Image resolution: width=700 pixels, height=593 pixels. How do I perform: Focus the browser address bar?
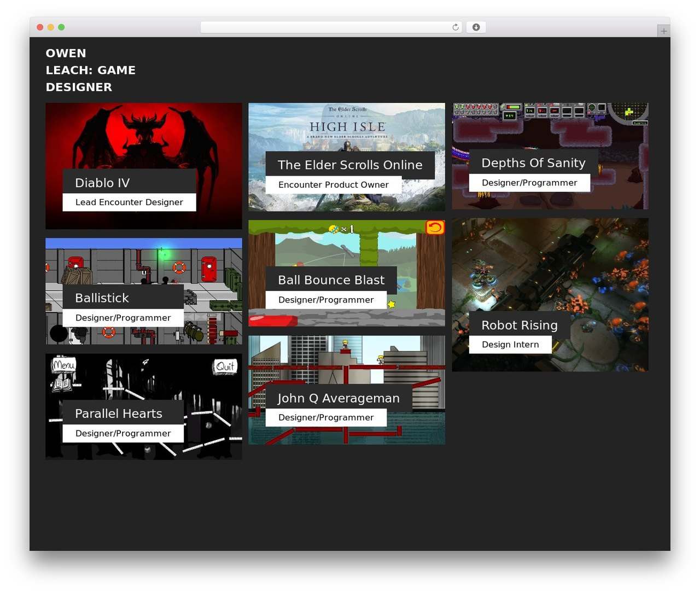331,27
